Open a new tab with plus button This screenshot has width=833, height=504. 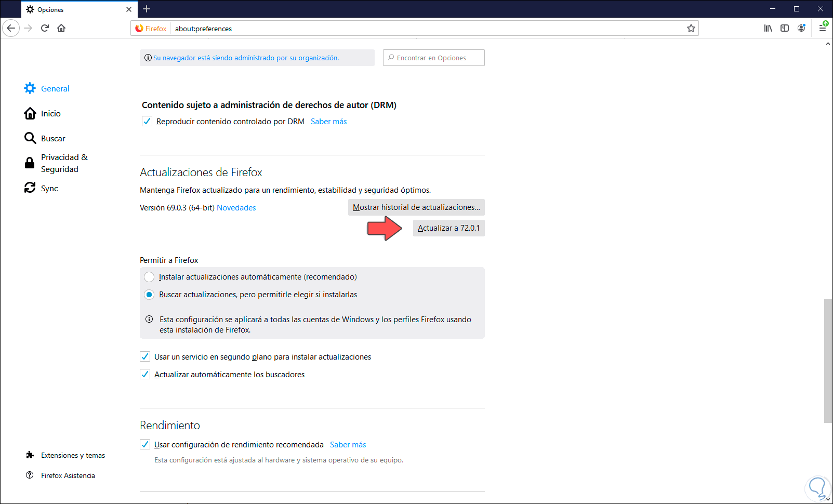(147, 9)
